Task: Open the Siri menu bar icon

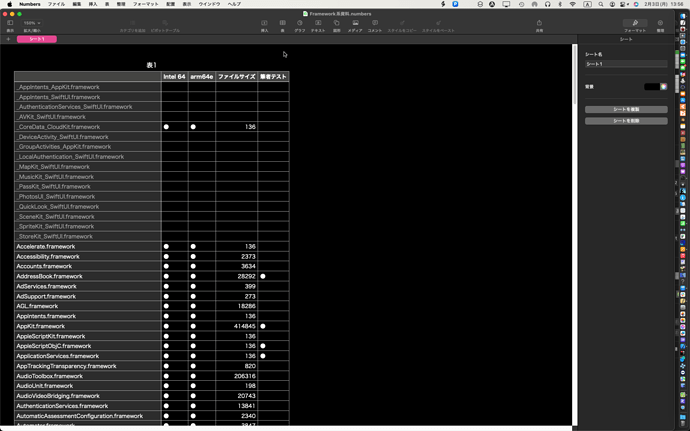Action: (x=636, y=4)
